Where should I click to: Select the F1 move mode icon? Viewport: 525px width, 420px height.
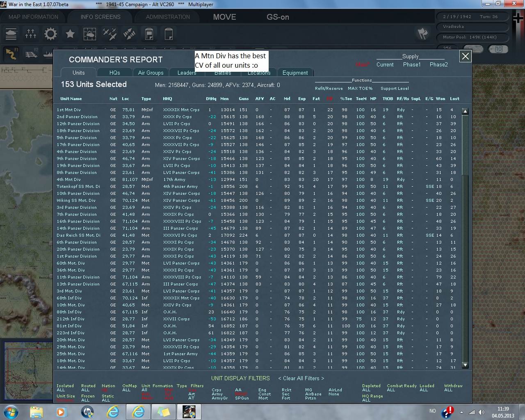11,54
